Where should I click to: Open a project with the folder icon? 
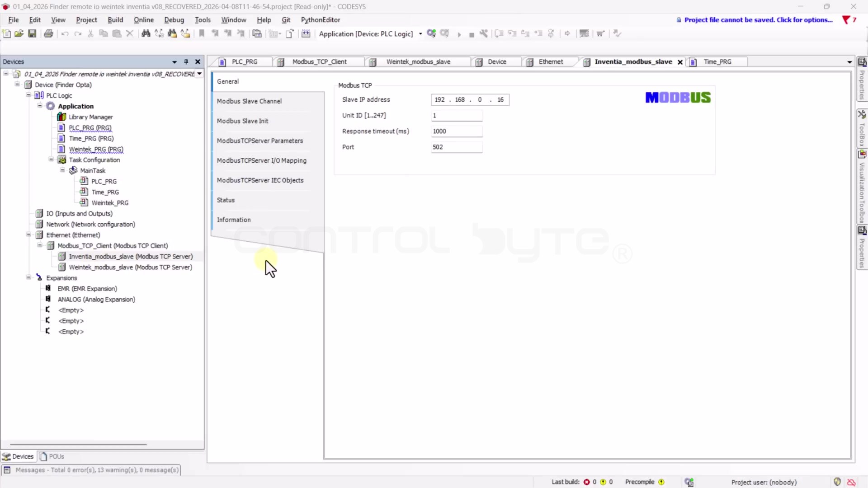[x=19, y=33]
